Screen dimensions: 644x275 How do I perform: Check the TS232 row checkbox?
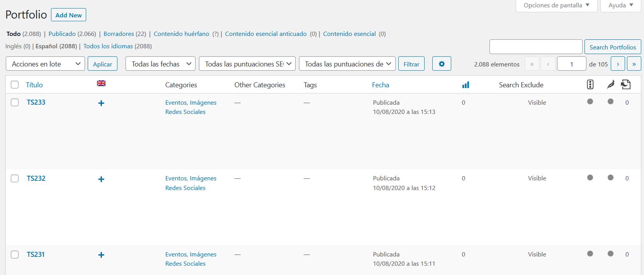(x=15, y=178)
